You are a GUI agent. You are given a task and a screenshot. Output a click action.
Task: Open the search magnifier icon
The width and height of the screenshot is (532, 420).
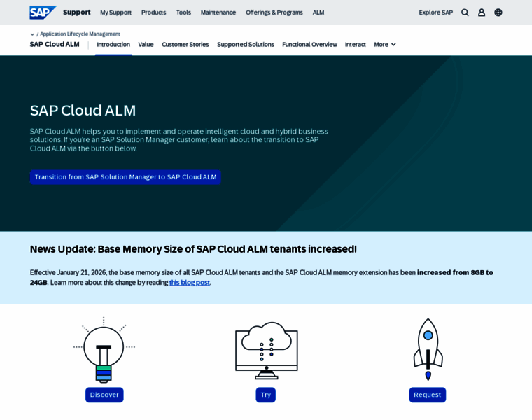[x=465, y=13]
